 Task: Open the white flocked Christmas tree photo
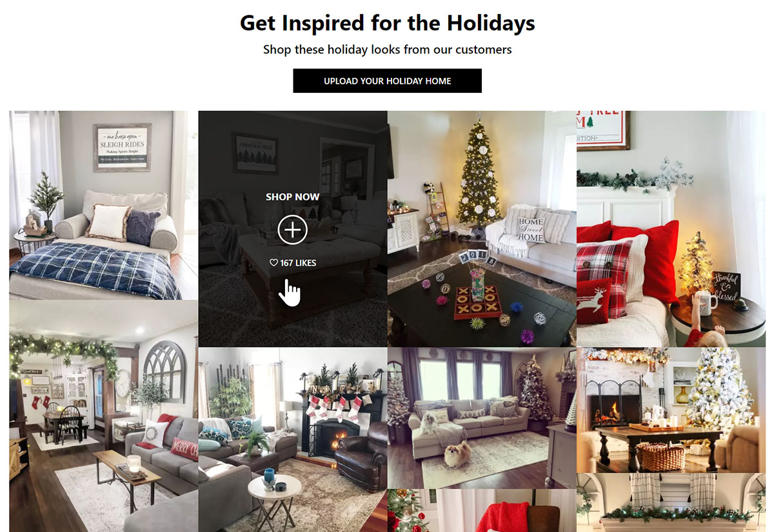(671, 410)
